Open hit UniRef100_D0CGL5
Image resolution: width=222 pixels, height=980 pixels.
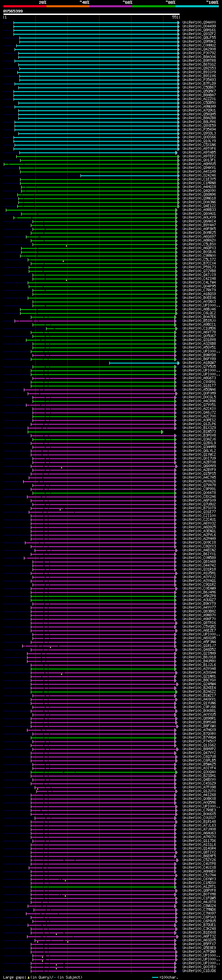point(199,397)
